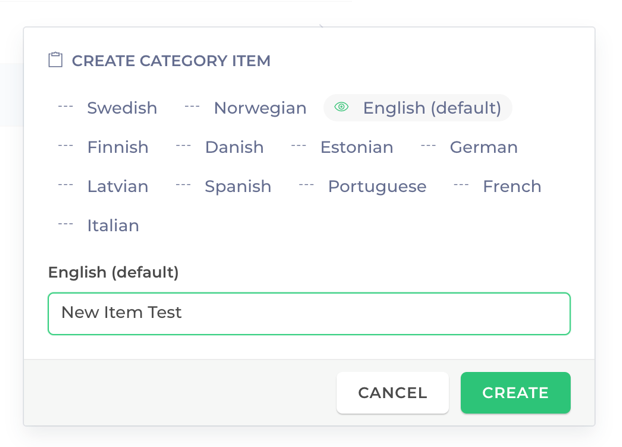This screenshot has width=622, height=447.
Task: Click the Cancel button
Action: [x=393, y=393]
